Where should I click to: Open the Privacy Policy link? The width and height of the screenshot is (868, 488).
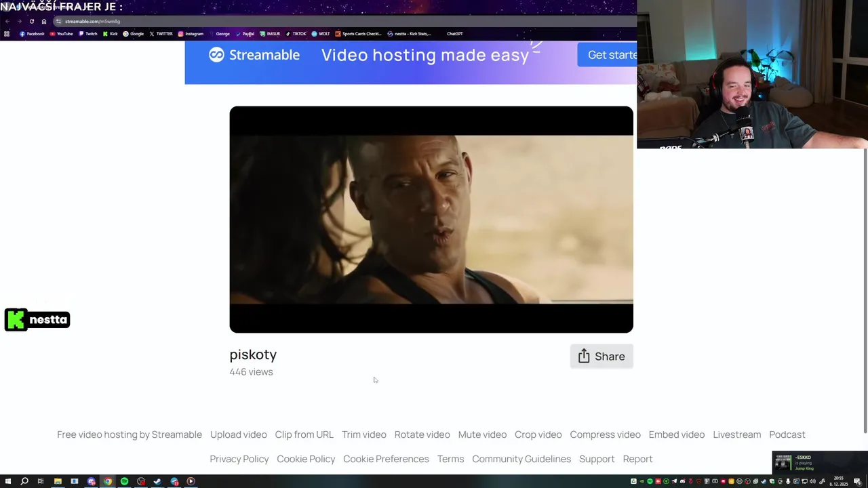239,459
